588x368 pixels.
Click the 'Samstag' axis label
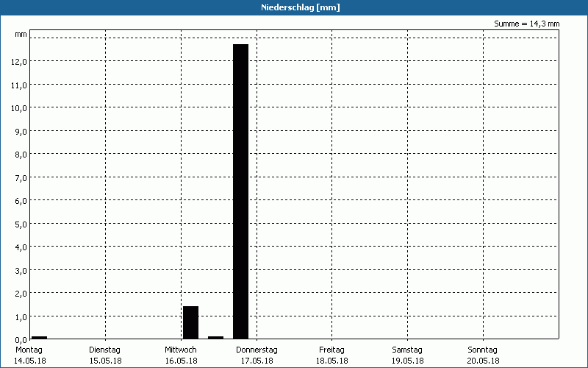407,350
